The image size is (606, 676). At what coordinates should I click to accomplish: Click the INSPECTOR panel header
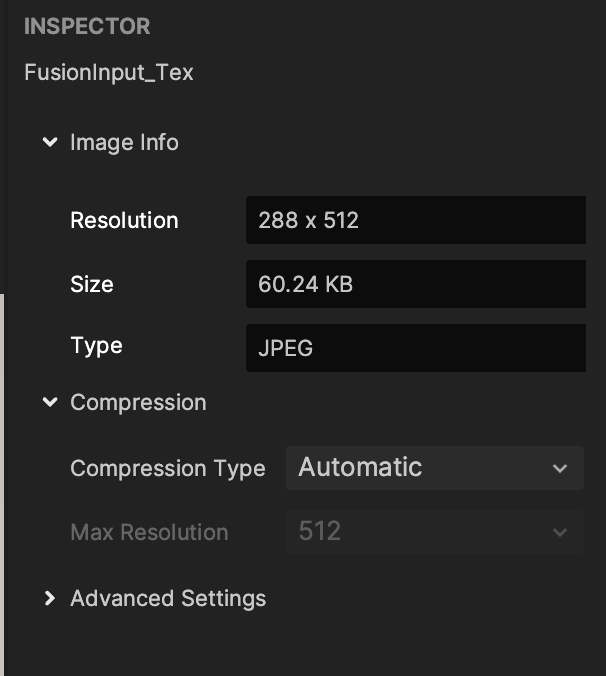click(x=87, y=26)
